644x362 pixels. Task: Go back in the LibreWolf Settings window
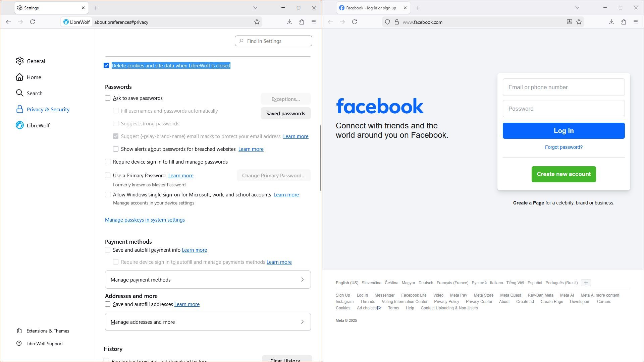(8, 22)
